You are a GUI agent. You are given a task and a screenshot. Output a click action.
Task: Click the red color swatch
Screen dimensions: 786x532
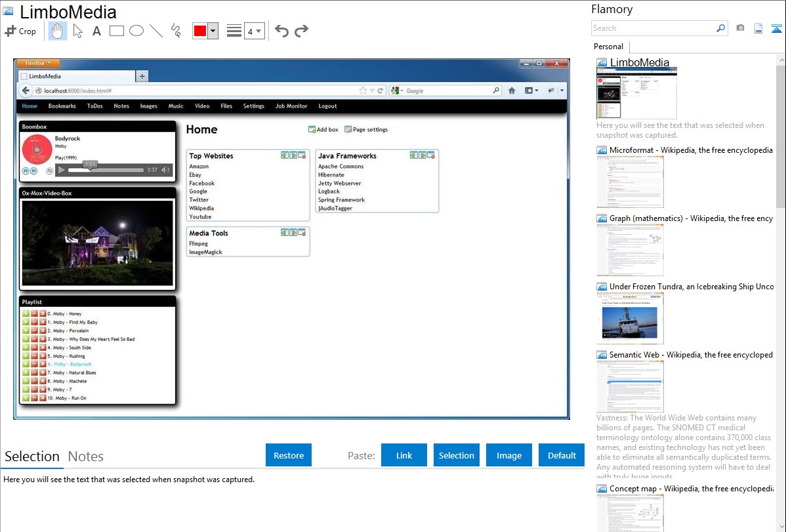point(200,31)
